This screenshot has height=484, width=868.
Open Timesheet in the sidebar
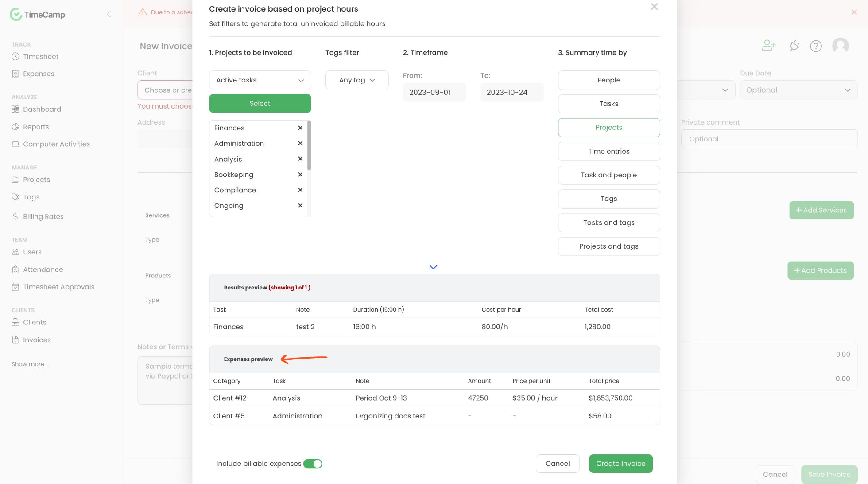(x=41, y=56)
